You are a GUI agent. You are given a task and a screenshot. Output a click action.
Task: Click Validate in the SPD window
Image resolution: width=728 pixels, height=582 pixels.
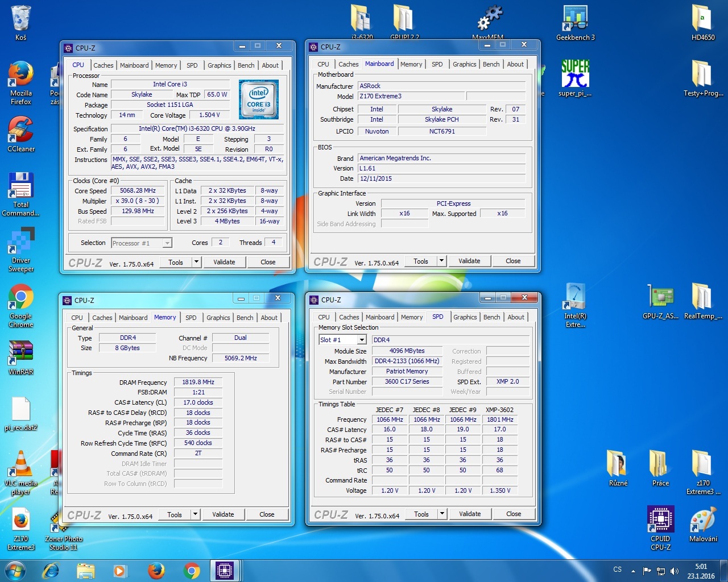(x=470, y=514)
